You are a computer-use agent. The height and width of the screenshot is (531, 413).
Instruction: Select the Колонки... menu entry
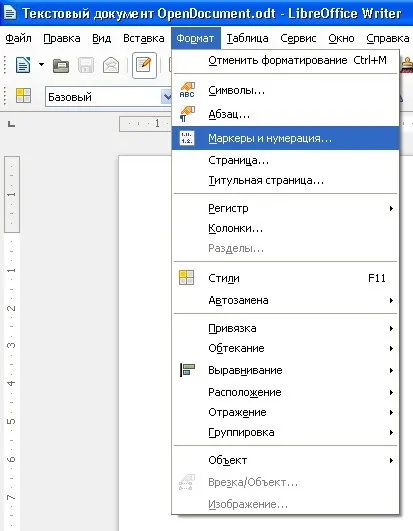pyautogui.click(x=286, y=229)
